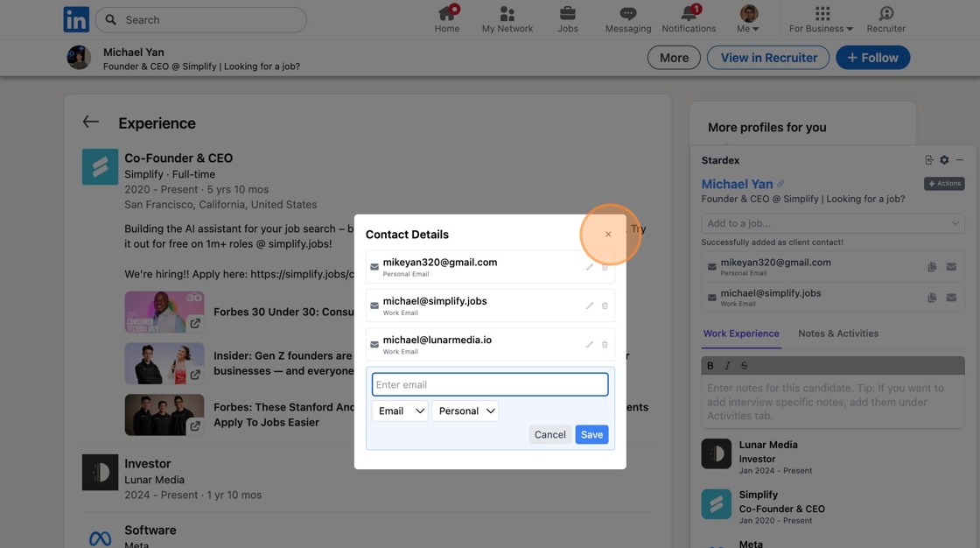
Task: Click Meta logo in Experience list
Action: tap(100, 537)
